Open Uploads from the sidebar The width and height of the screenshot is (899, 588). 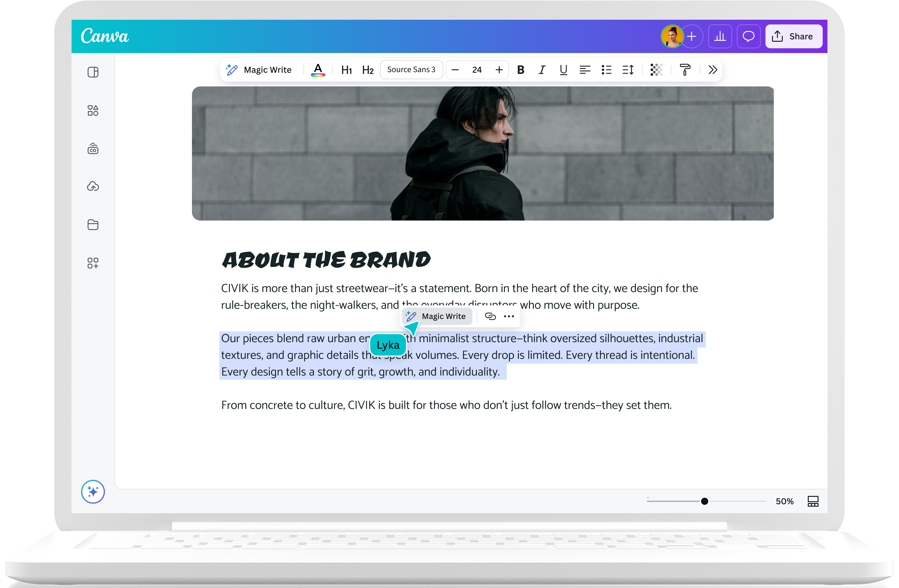(x=92, y=186)
